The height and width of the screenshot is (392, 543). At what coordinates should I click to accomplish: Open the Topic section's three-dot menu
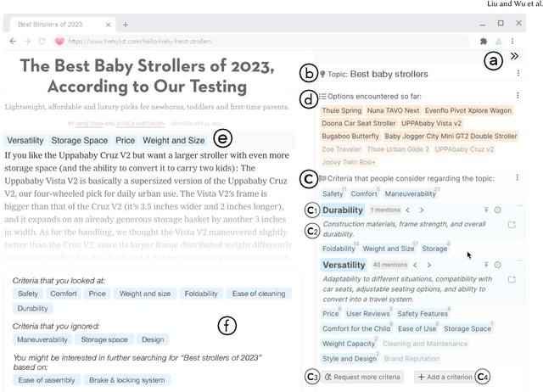[518, 74]
